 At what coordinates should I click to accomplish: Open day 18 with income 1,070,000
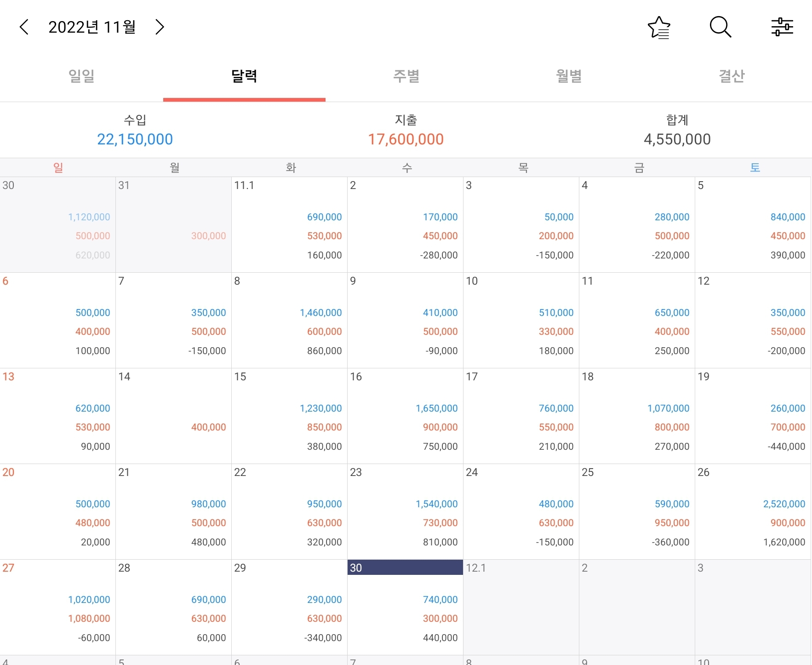(637, 416)
